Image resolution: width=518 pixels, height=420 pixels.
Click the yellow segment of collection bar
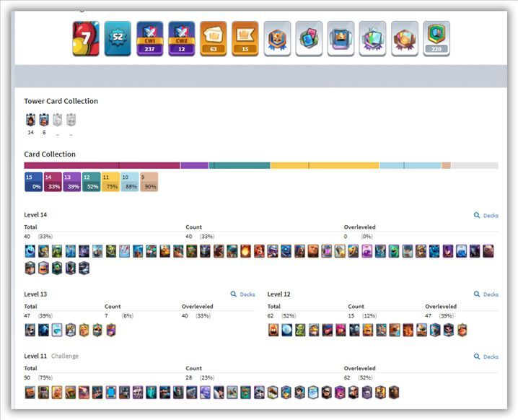(x=325, y=165)
